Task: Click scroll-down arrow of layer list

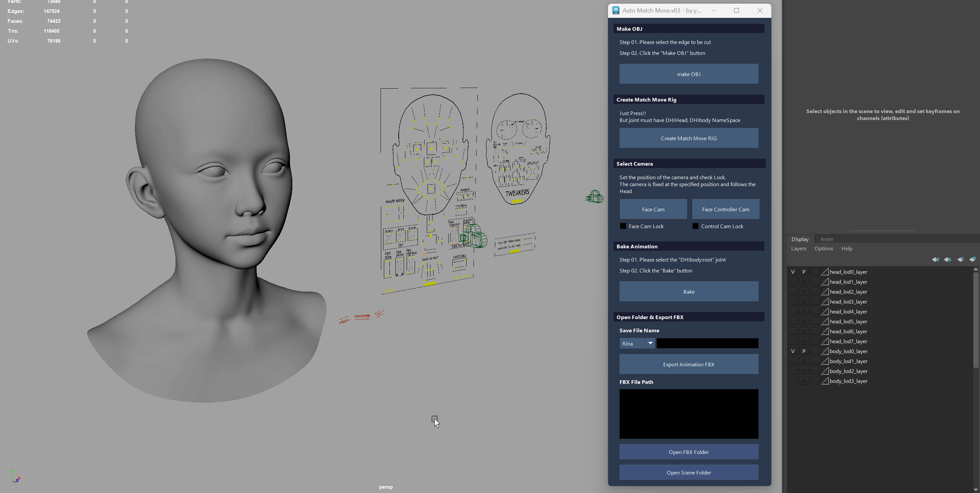Action: coord(976,490)
